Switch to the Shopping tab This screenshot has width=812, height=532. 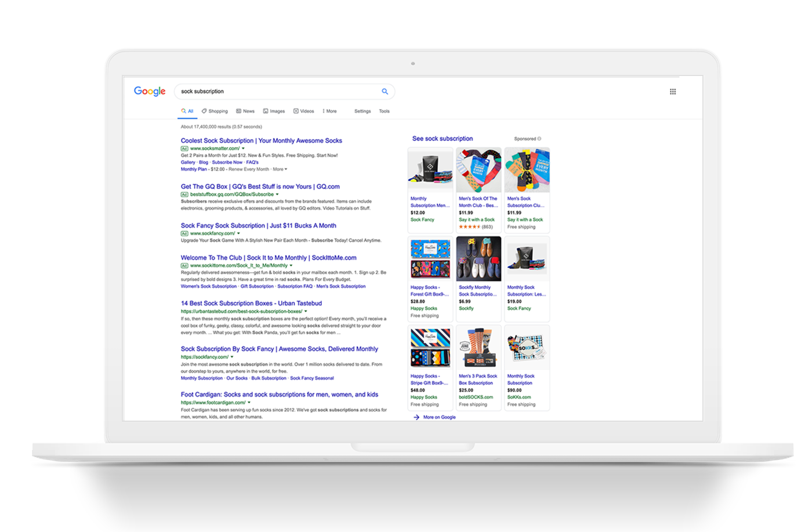click(215, 111)
